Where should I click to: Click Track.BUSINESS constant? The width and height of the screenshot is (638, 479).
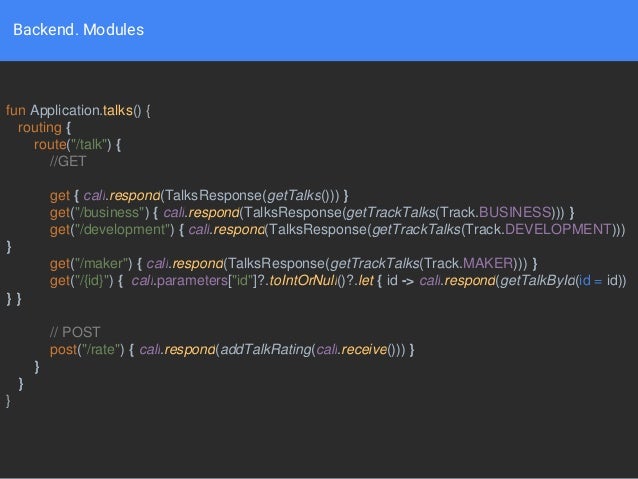coord(495,212)
